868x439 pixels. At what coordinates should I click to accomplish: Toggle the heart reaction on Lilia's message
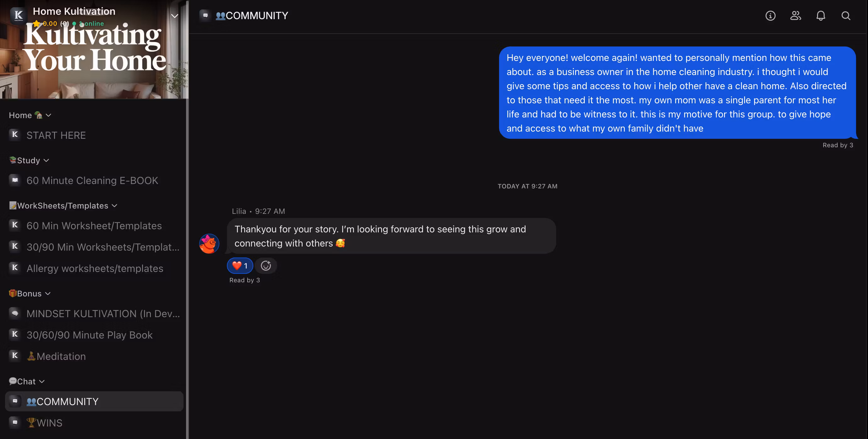click(x=240, y=266)
